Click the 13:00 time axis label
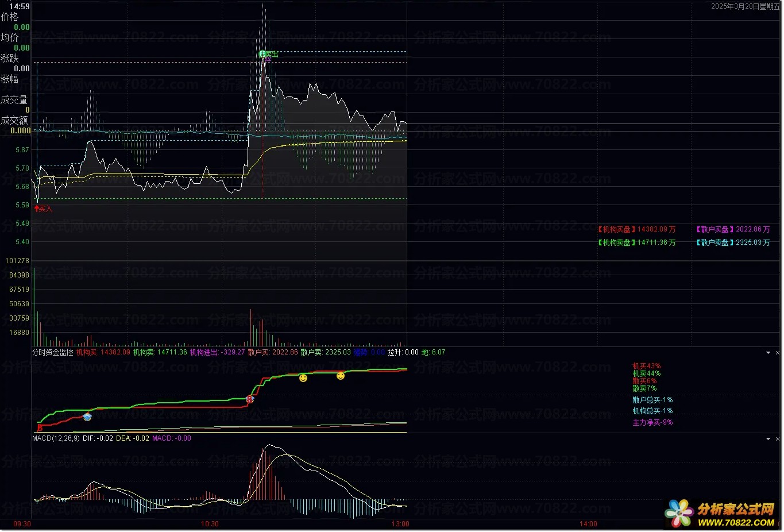Image resolution: width=784 pixels, height=532 pixels. [x=400, y=524]
